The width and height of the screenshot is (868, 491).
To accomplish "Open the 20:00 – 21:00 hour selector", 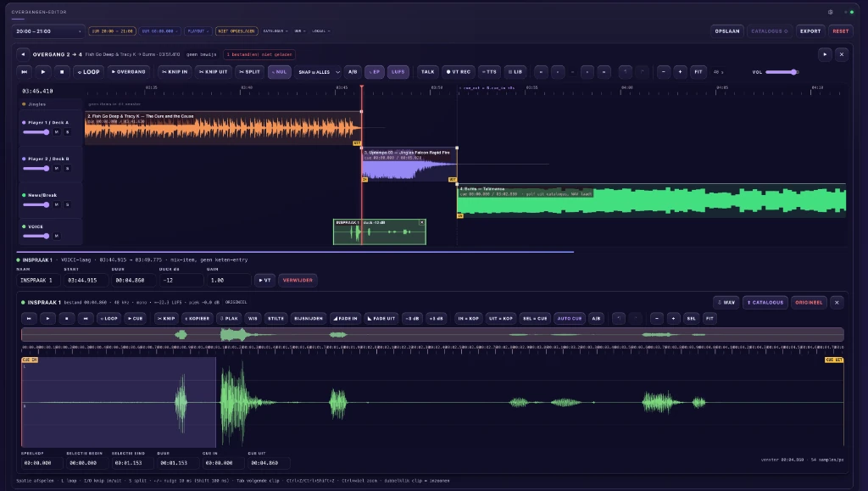I will click(x=48, y=31).
